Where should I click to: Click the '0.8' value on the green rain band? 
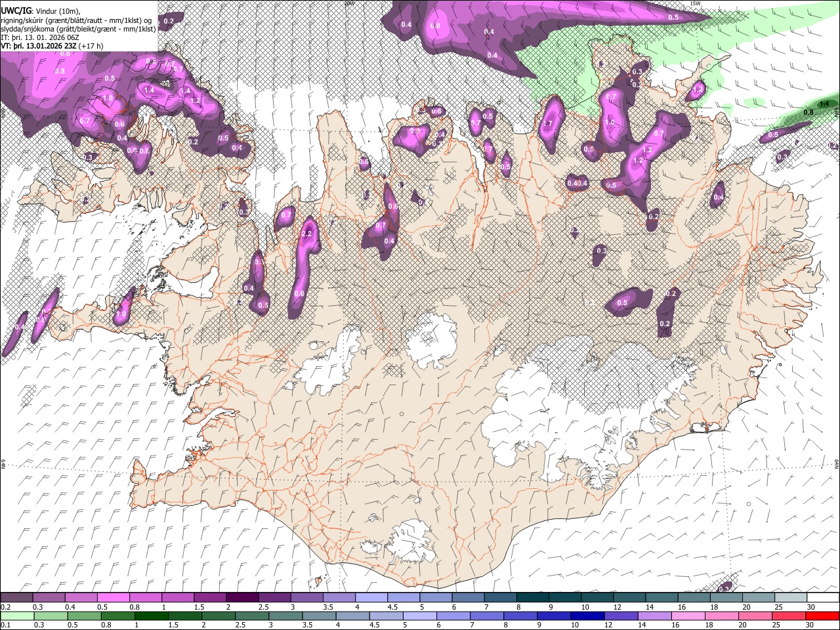click(x=809, y=112)
